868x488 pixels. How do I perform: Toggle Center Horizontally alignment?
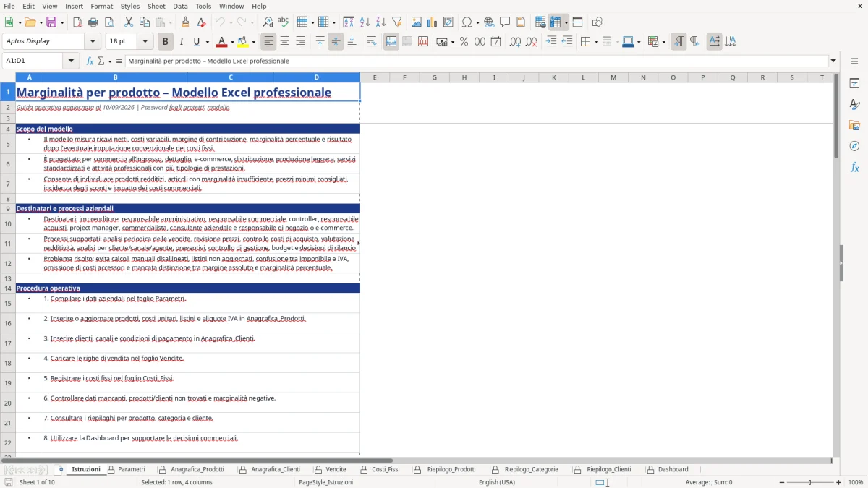click(284, 42)
